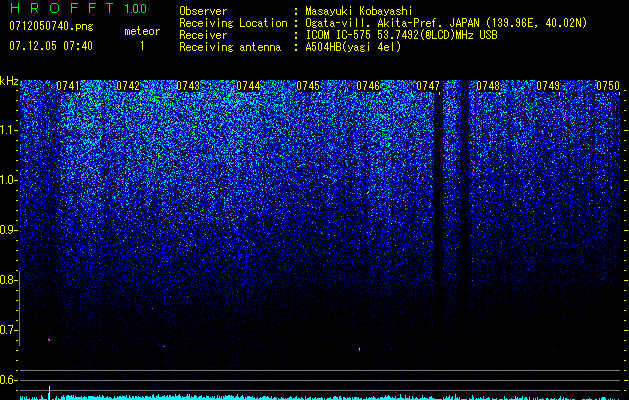Click the Receiving Location text line
The height and width of the screenshot is (400, 629).
click(x=383, y=23)
